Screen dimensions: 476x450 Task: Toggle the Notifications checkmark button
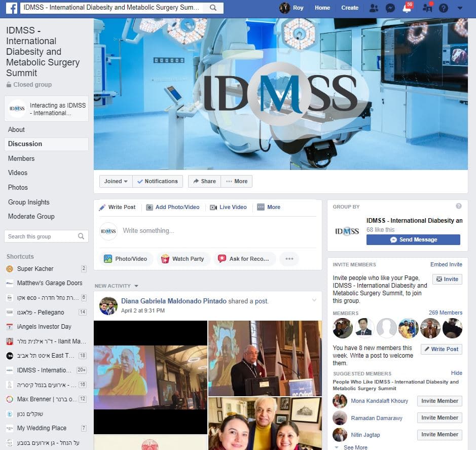[x=157, y=181]
